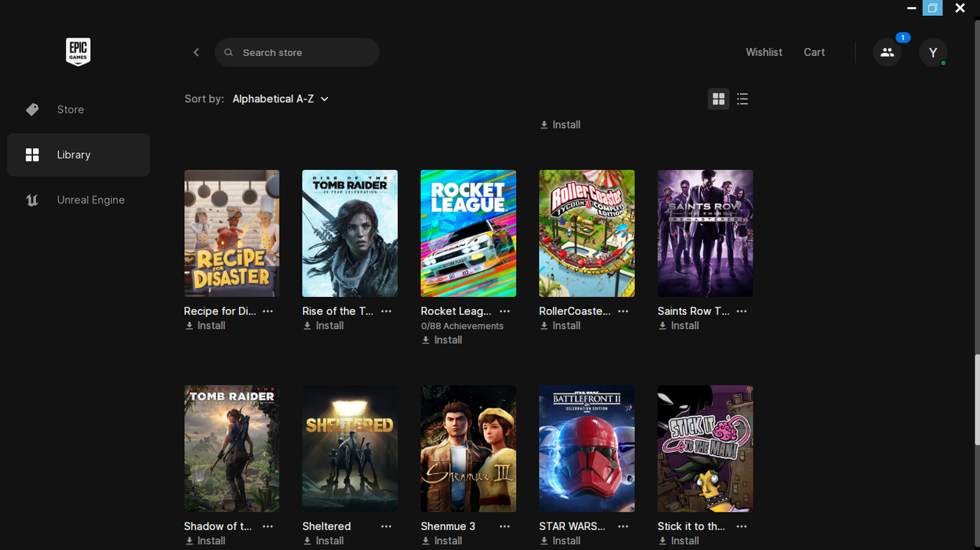The width and height of the screenshot is (980, 550).
Task: Click Shenmue III cover art
Action: pos(469,449)
